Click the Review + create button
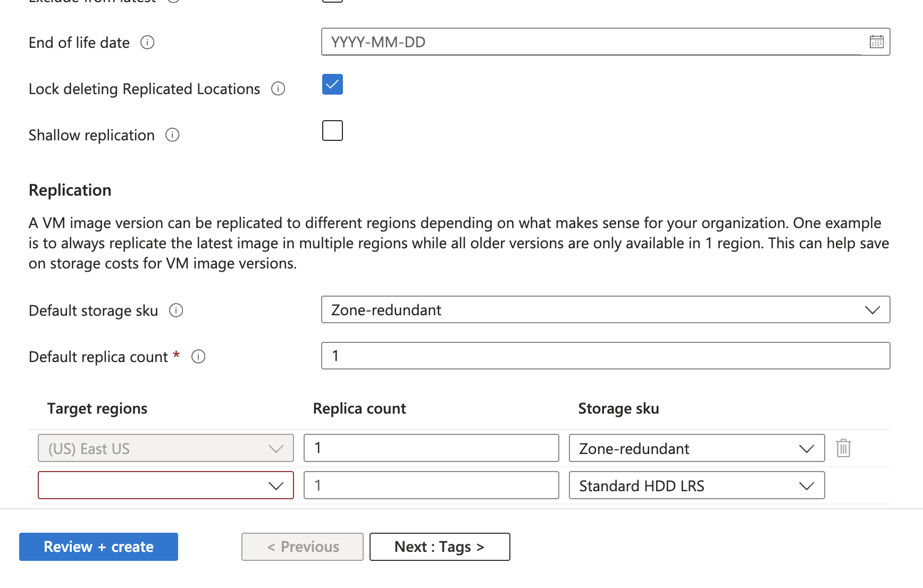This screenshot has height=588, width=923. tap(98, 547)
